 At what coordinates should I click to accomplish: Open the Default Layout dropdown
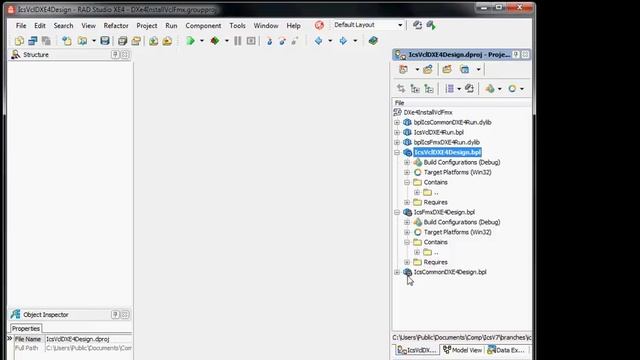(400, 25)
